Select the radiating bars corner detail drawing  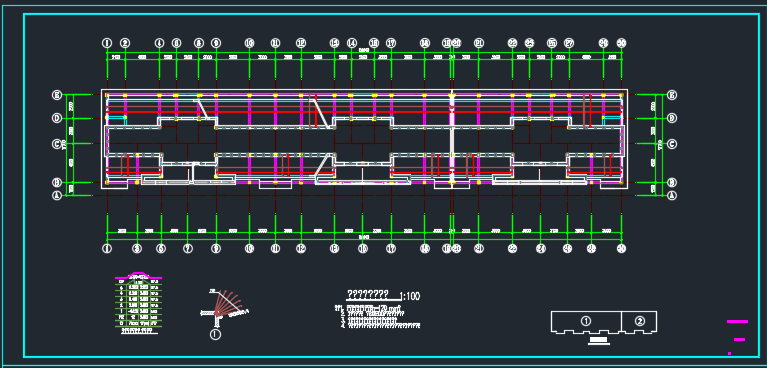tap(225, 308)
